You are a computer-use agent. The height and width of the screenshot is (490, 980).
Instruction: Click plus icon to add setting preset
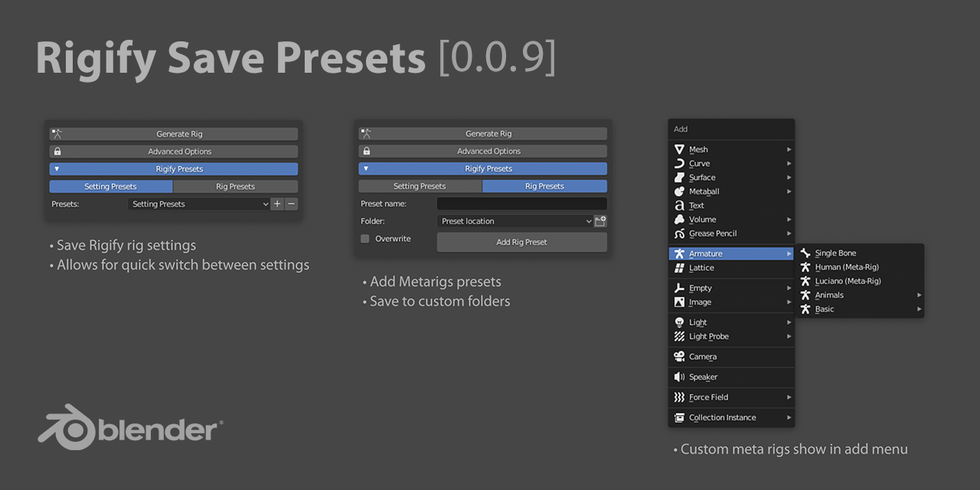coord(277,204)
